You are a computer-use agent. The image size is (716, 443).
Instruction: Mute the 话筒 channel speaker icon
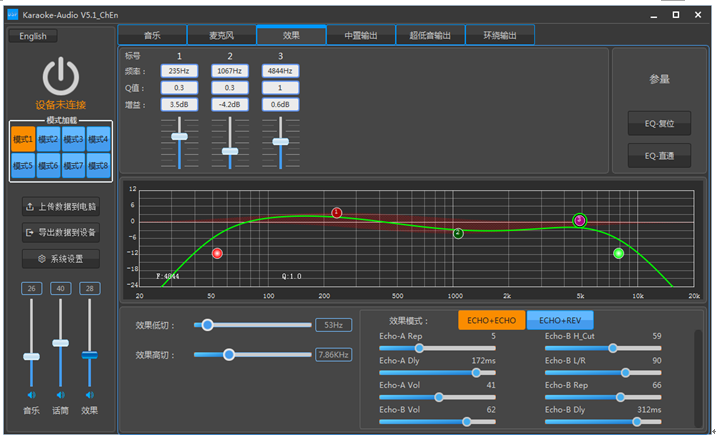60,395
